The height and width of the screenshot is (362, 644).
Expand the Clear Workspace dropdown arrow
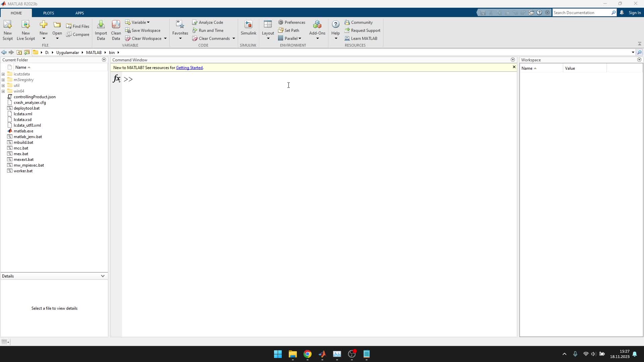point(165,38)
